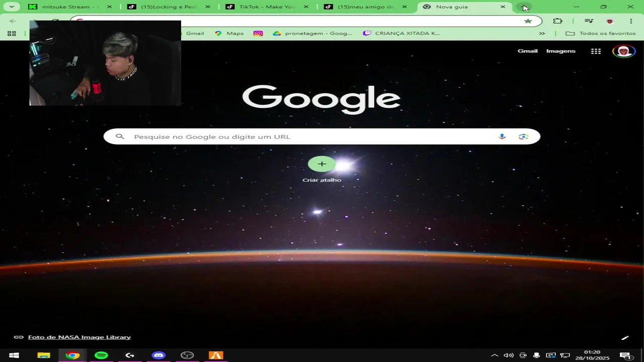Open the Gmail link at top right

point(527,51)
